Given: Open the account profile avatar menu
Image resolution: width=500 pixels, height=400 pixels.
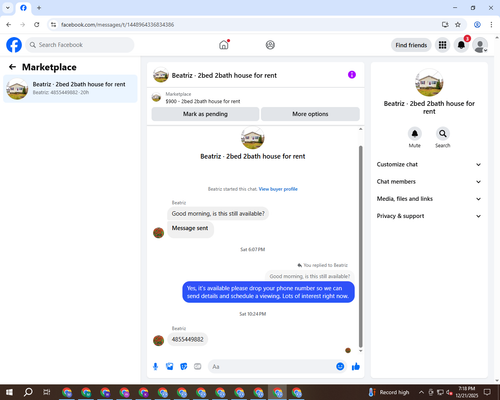Looking at the screenshot, I should tap(480, 45).
